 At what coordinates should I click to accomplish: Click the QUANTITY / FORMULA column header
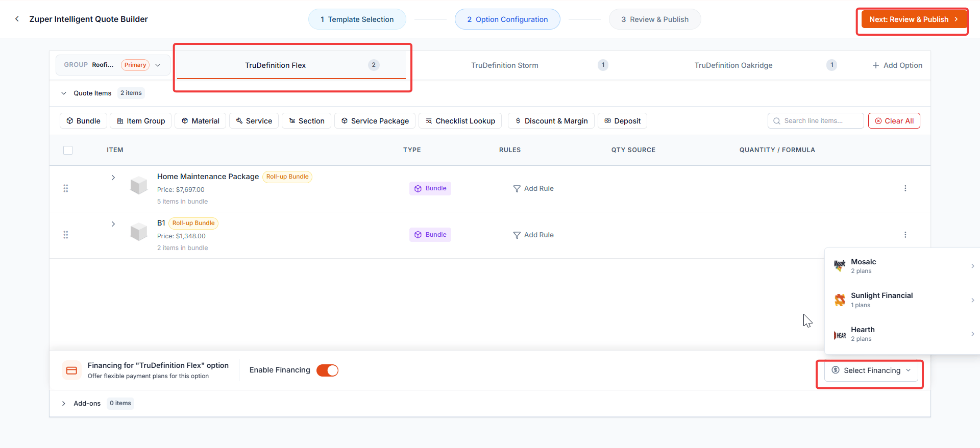[777, 150]
